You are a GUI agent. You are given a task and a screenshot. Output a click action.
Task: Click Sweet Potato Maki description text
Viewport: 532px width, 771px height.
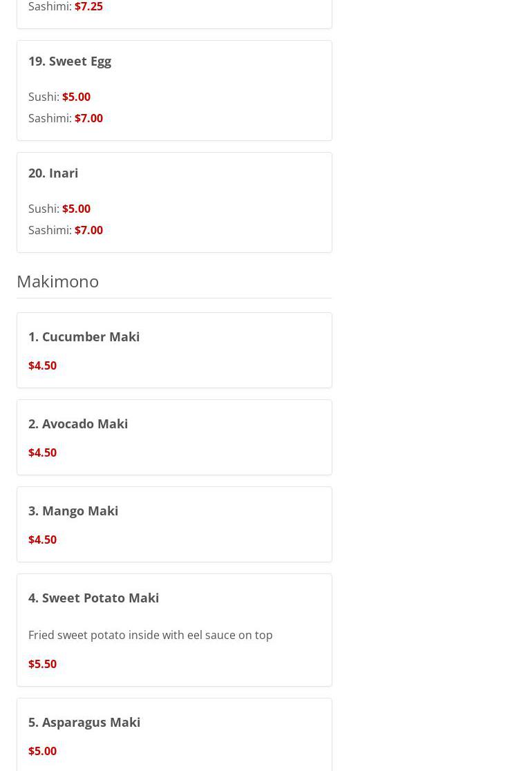[151, 636]
